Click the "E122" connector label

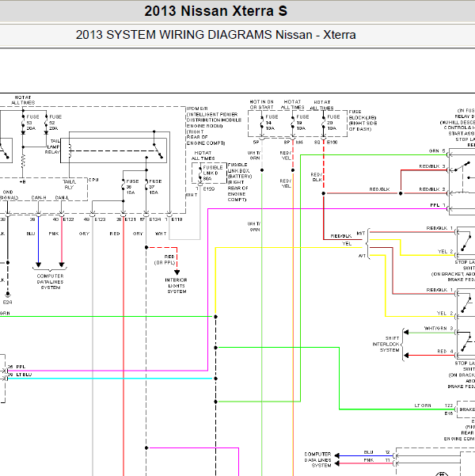(68, 219)
